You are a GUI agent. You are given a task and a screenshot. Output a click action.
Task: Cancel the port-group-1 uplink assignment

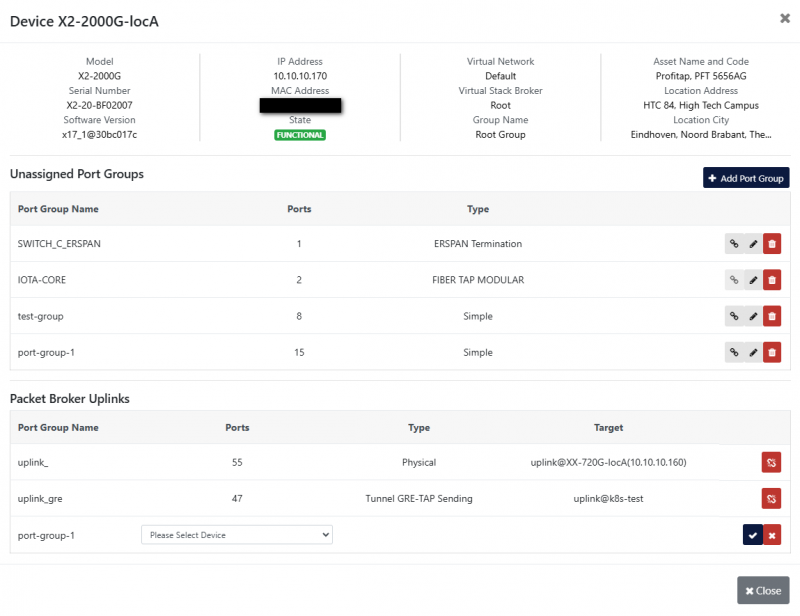click(772, 535)
